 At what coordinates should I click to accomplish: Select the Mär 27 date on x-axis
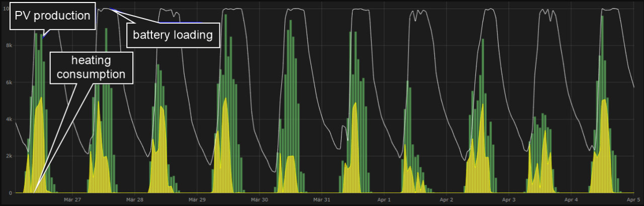click(72, 199)
